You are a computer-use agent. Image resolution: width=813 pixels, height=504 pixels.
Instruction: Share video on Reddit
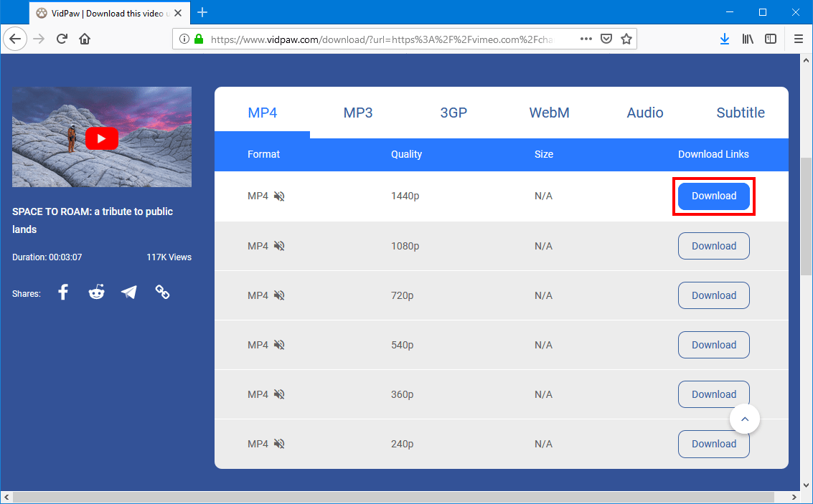96,292
